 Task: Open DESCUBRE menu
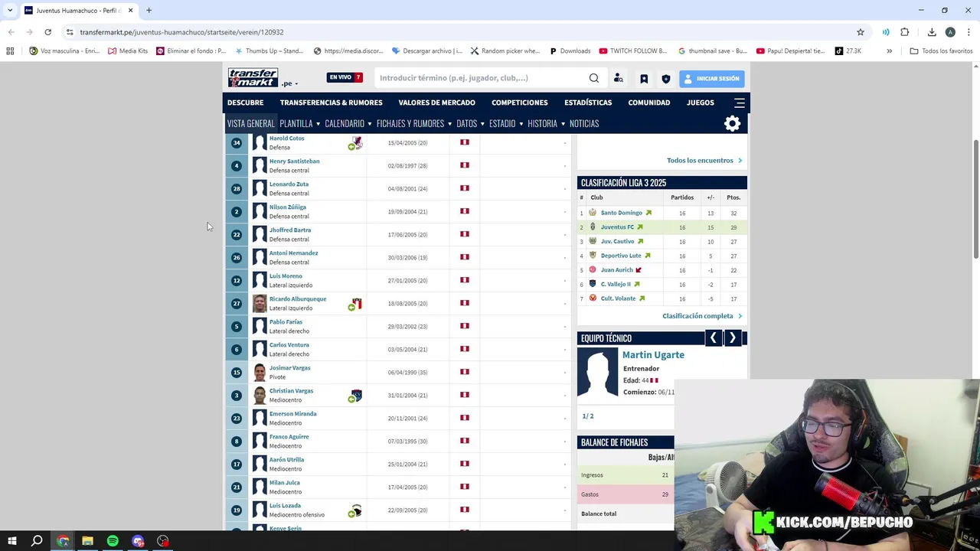tap(245, 103)
